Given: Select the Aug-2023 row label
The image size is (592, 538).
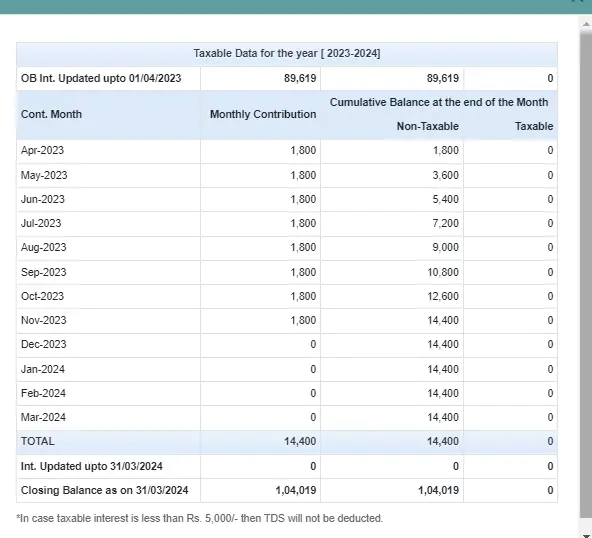Looking at the screenshot, I should 43,247.
